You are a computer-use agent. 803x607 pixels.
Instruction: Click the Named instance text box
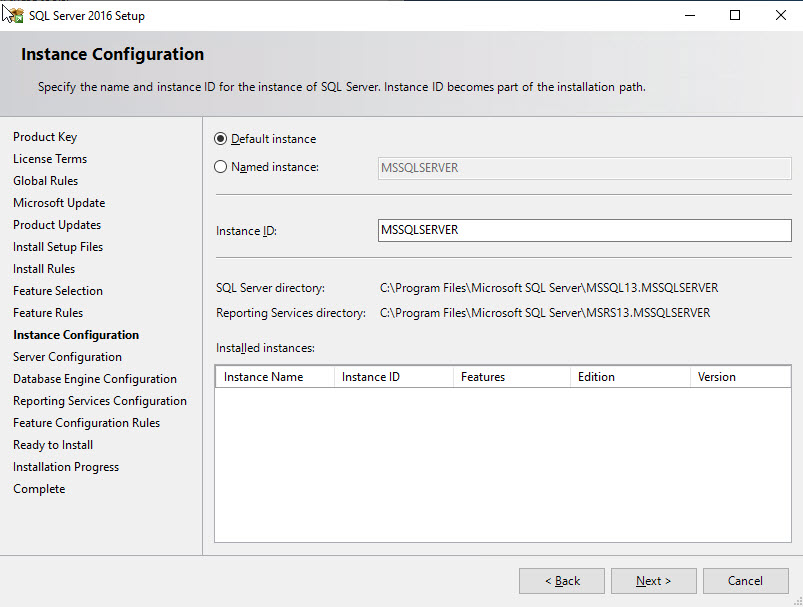(x=584, y=168)
